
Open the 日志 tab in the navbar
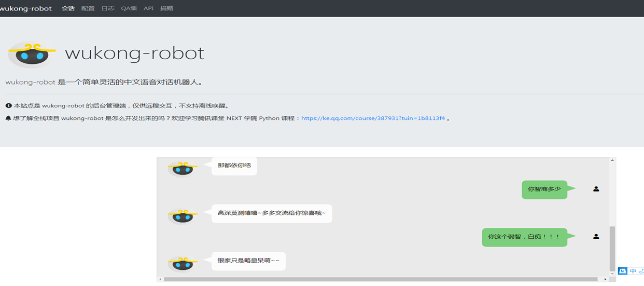point(108,8)
